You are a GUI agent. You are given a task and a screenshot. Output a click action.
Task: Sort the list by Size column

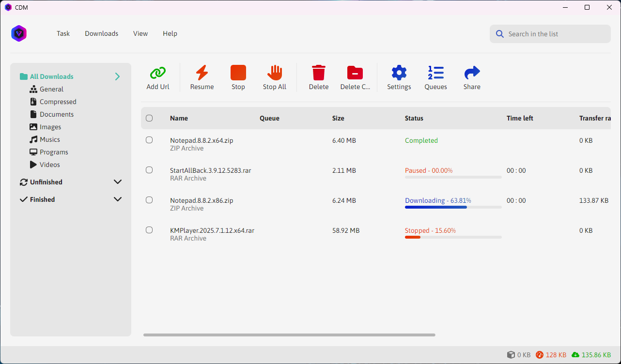pyautogui.click(x=338, y=118)
